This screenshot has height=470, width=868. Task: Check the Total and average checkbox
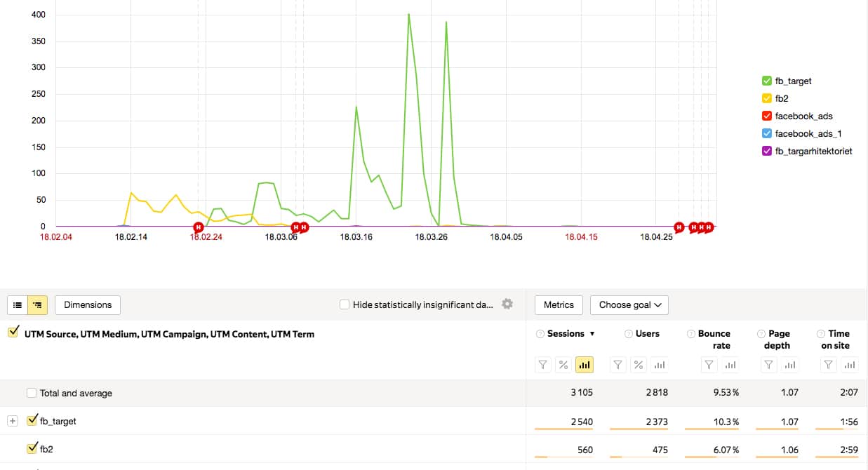[x=32, y=393]
